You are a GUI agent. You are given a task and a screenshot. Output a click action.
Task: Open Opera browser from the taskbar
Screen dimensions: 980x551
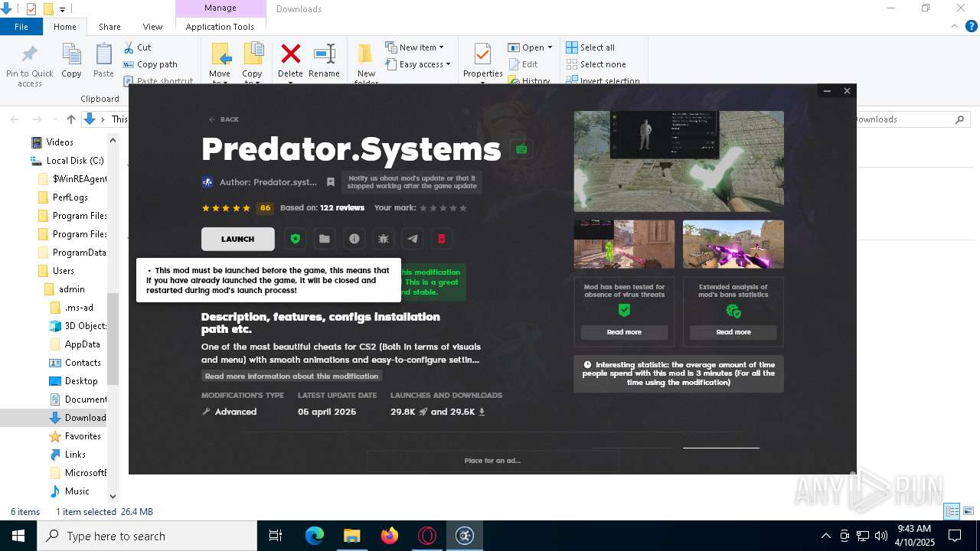tap(427, 536)
